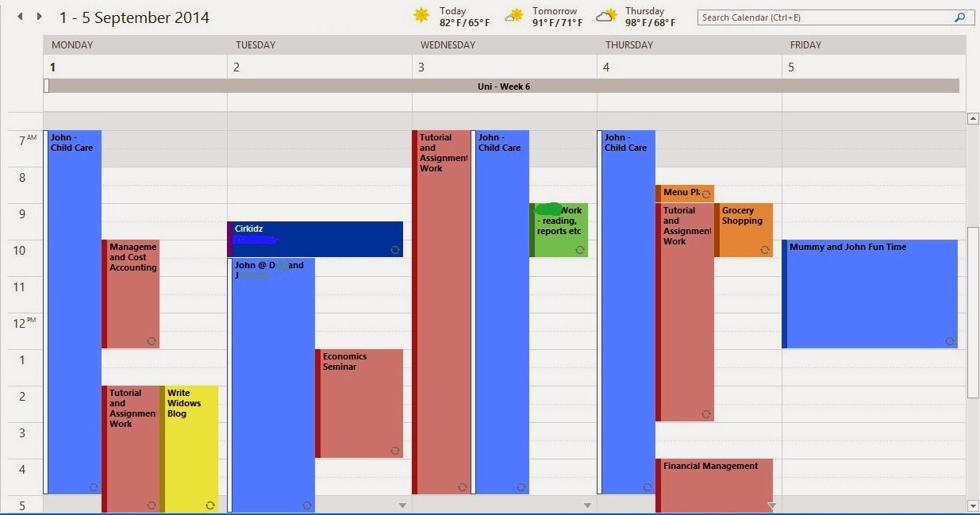Open the Economics Seminar appointment

pos(359,403)
